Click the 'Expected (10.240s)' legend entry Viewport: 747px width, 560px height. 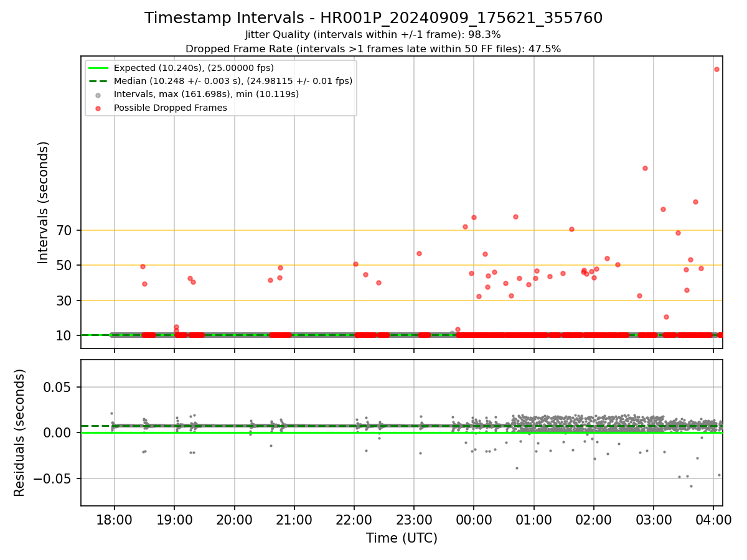194,68
